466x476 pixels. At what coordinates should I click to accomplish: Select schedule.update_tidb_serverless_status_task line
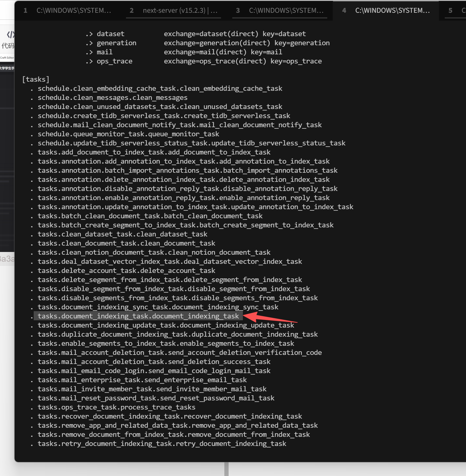tap(192, 143)
